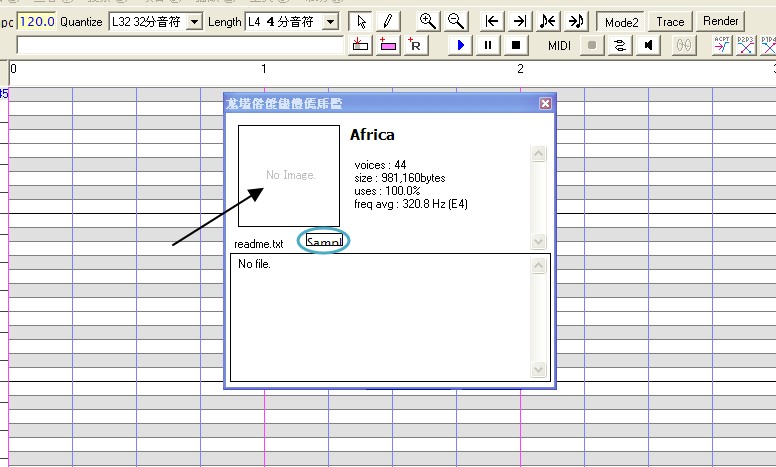Click the Trace button
The image size is (776, 467).
[670, 22]
